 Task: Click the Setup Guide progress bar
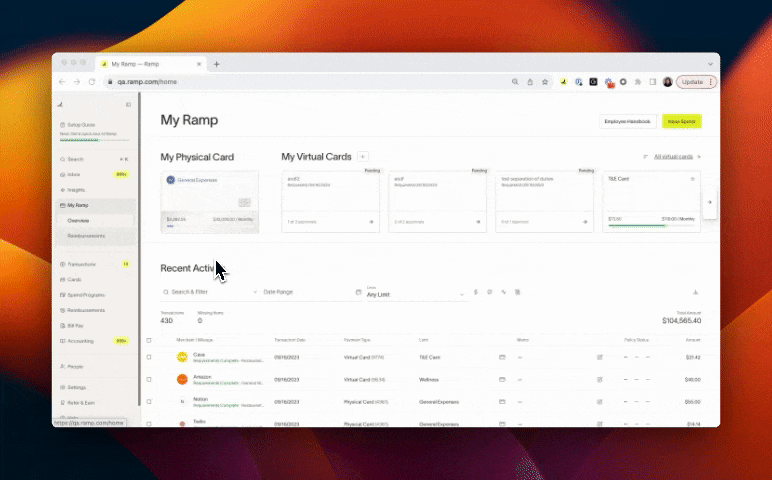tap(95, 140)
